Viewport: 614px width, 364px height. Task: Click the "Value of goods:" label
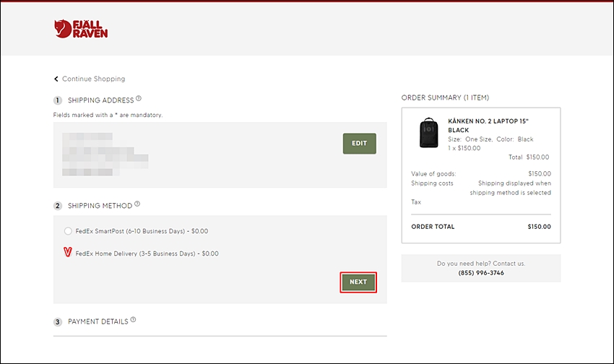tap(433, 174)
